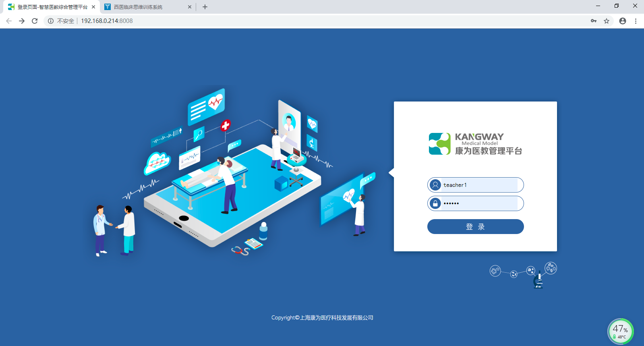
Task: Reload the login page
Action: click(35, 21)
